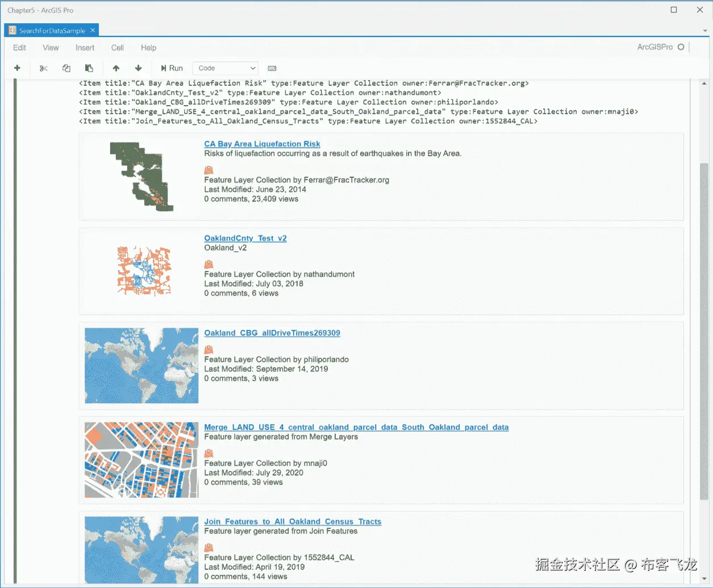Click text 'Feature Layer Collection by 1552844_CAL'

click(x=279, y=557)
